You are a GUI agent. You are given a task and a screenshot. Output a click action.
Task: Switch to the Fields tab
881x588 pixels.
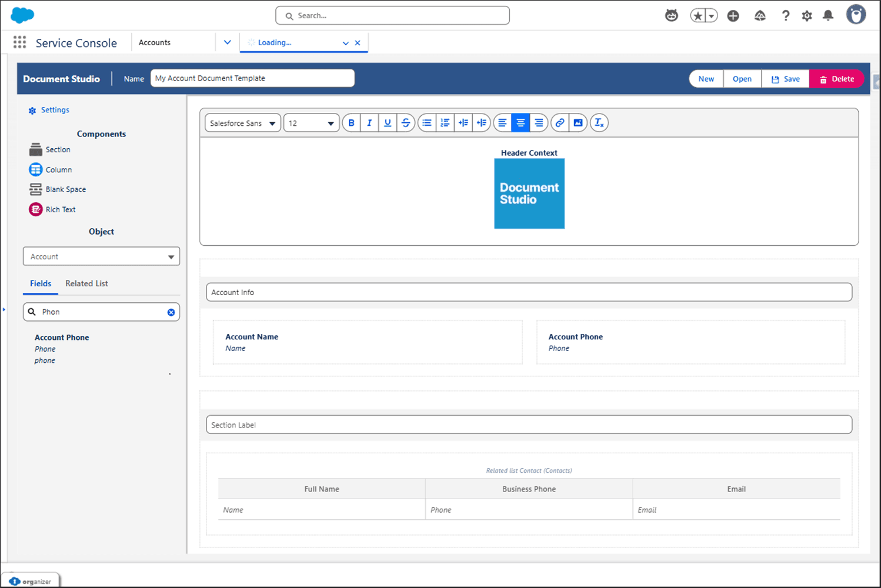point(41,283)
